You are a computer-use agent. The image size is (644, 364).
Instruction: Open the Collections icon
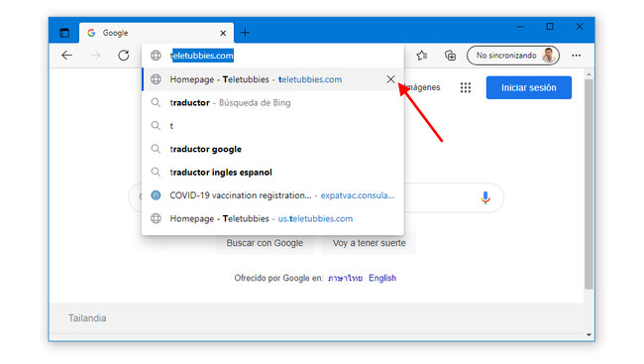[450, 56]
